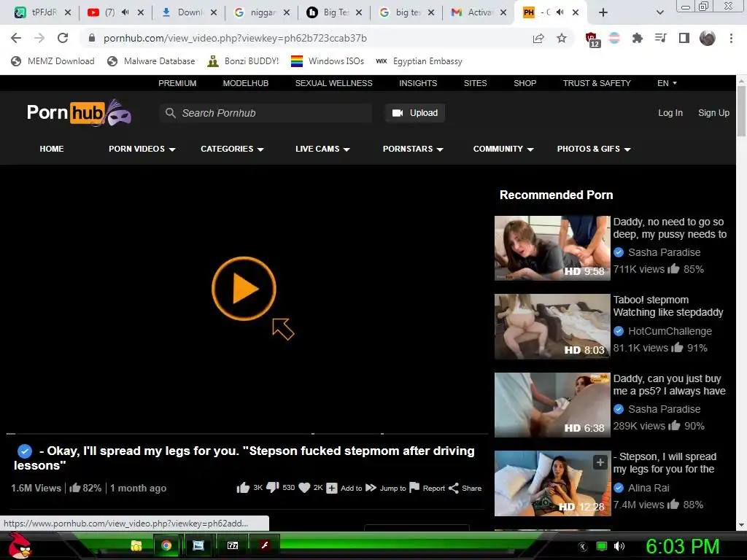Expand the EN language dropdown
747x560 pixels.
click(x=667, y=83)
